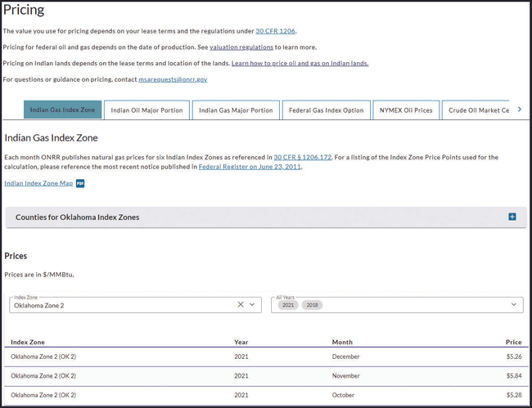Viewport: 532px width, 408px height.
Task: Expand Counties for Oklahoma Index Zones section
Action: tap(78, 217)
